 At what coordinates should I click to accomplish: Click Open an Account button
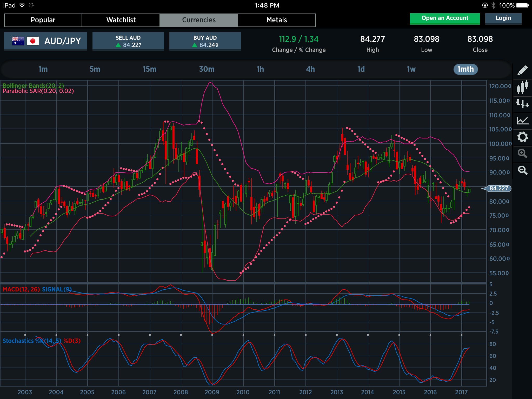pos(445,19)
